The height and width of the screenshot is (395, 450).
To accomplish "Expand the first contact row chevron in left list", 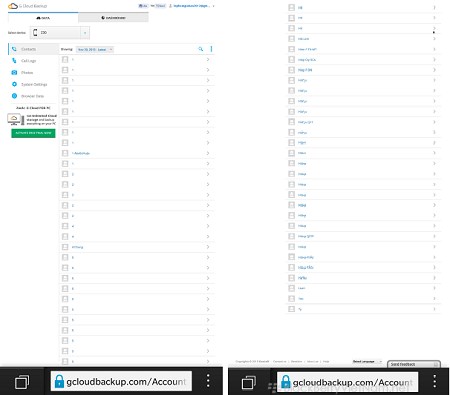I will [208, 59].
